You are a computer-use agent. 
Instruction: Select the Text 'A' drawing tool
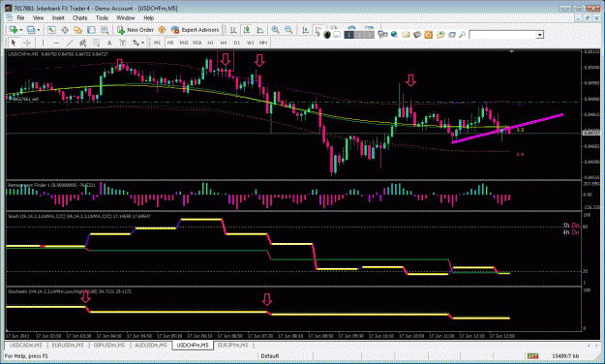[x=109, y=43]
